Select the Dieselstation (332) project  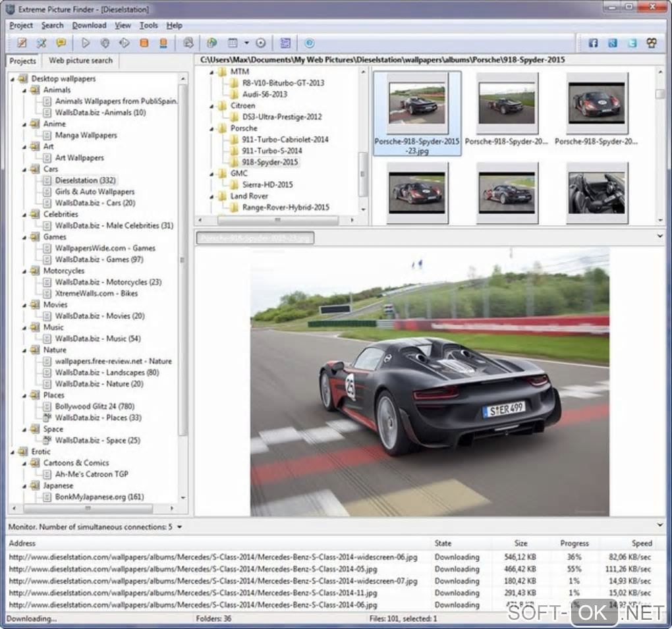tap(85, 180)
